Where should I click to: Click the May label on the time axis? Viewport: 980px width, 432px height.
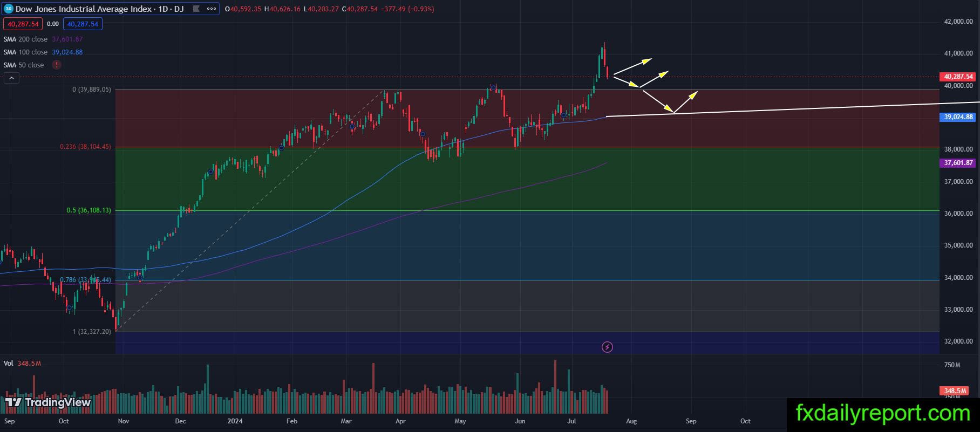click(x=460, y=421)
